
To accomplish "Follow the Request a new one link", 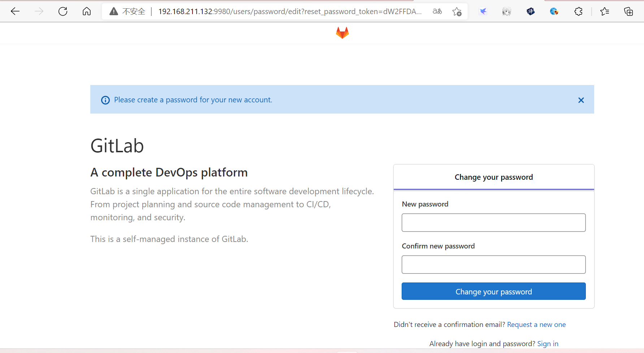I will (536, 324).
